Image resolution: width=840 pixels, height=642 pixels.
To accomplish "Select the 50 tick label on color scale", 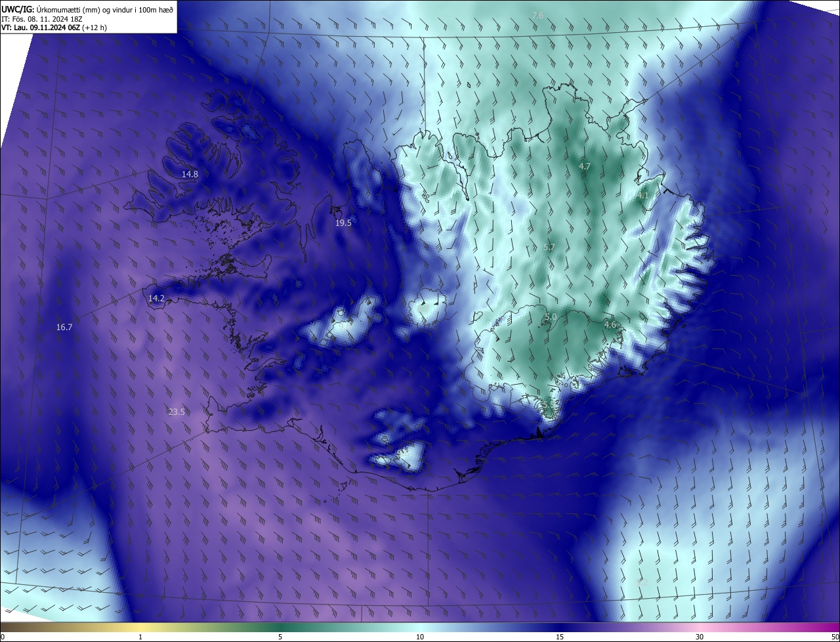I will [835, 637].
